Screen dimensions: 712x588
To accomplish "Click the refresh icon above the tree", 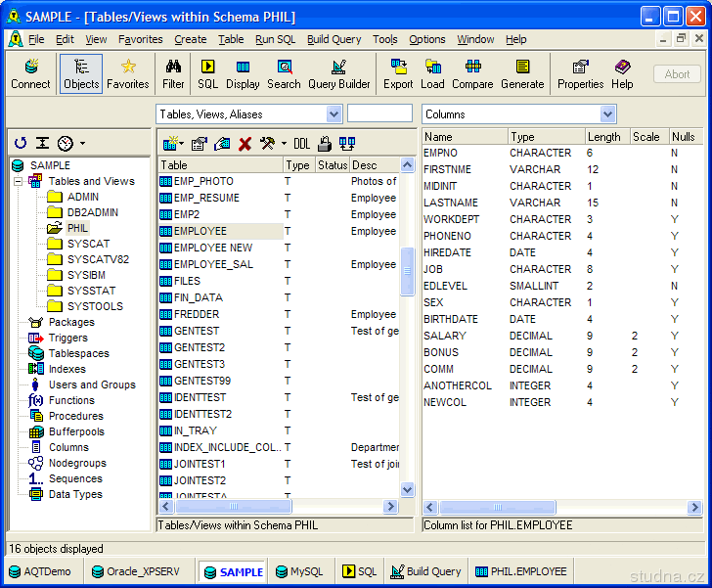I will pyautogui.click(x=21, y=143).
